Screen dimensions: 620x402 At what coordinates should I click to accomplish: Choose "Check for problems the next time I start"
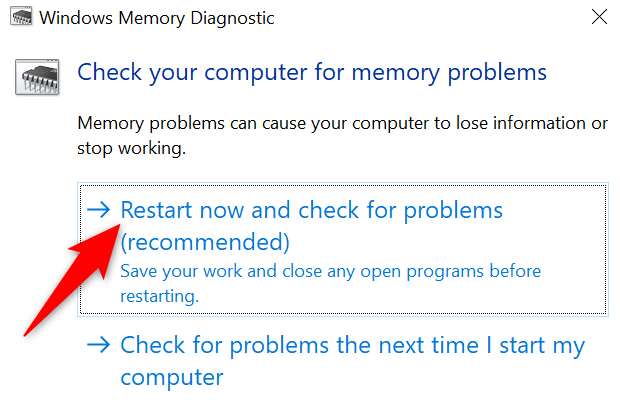point(352,346)
